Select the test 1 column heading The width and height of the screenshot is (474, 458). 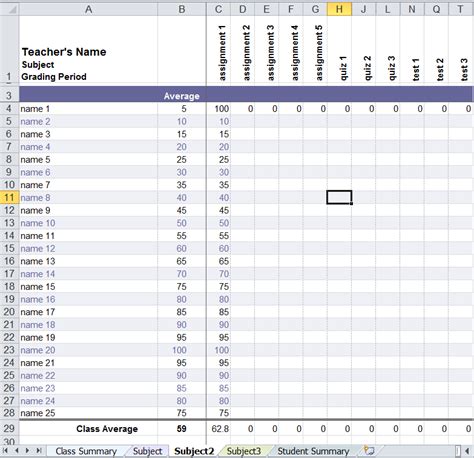tap(416, 69)
